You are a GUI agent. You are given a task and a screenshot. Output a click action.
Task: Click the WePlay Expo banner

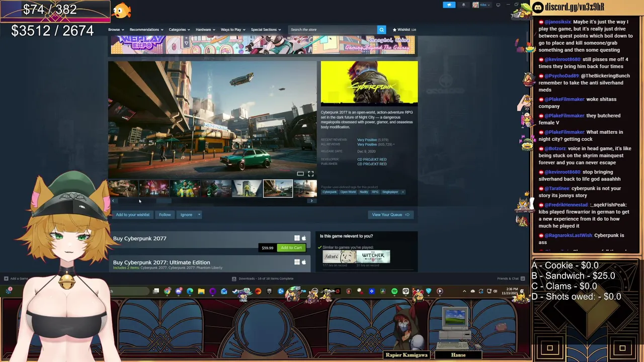(263, 45)
